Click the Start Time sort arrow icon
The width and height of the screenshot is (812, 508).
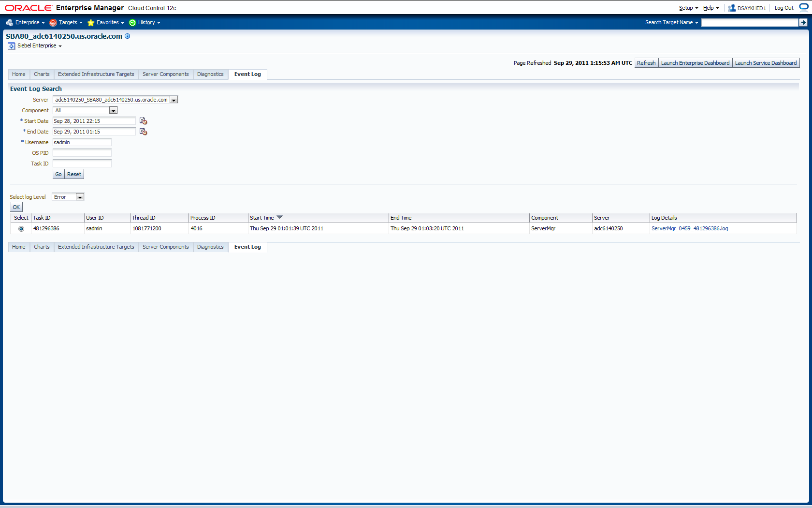pos(279,217)
